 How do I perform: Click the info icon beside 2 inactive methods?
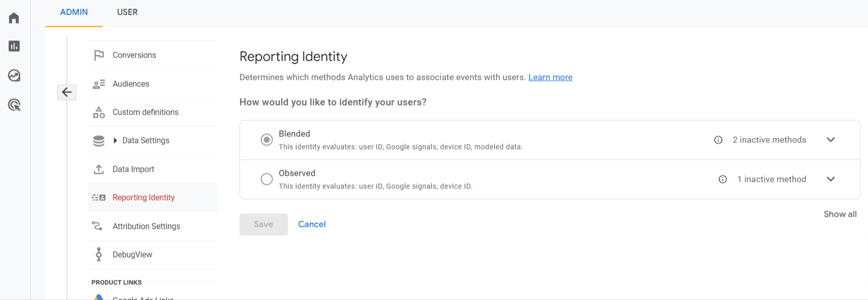[x=718, y=140]
